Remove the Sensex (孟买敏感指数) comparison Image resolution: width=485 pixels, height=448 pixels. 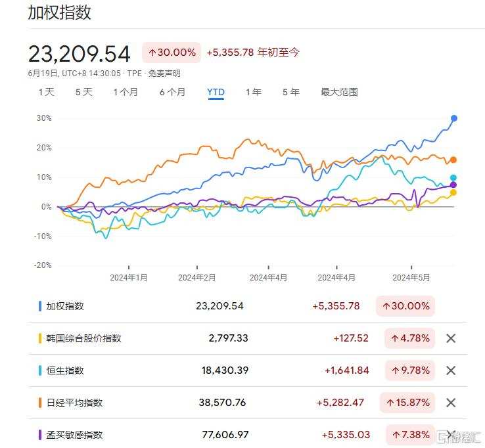pos(451,434)
